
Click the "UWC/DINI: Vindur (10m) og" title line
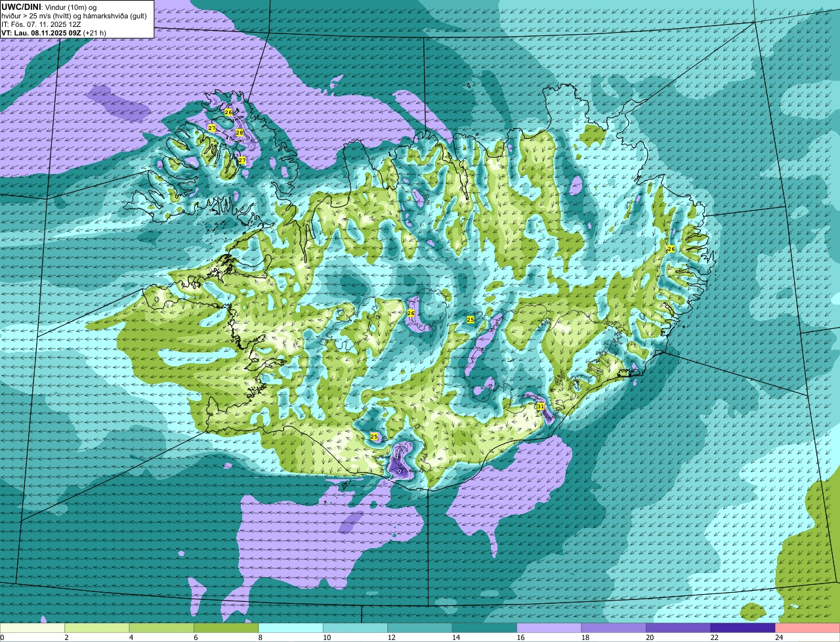coord(49,7)
